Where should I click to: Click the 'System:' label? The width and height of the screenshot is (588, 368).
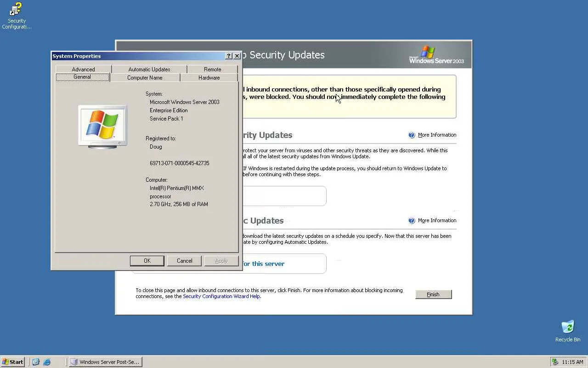pyautogui.click(x=154, y=94)
